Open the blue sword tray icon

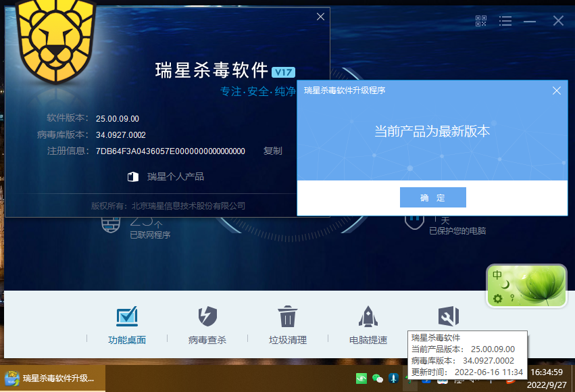(x=393, y=378)
